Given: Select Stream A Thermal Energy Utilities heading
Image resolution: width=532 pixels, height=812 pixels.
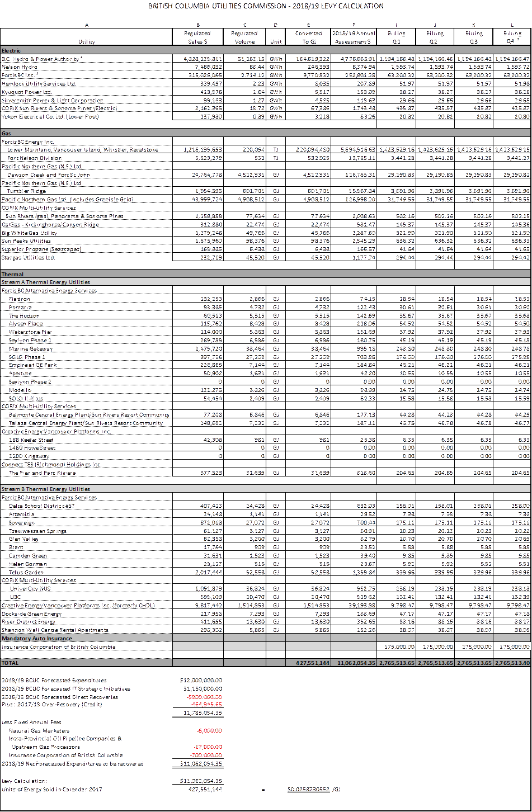Looking at the screenshot, I should click(x=46, y=282).
